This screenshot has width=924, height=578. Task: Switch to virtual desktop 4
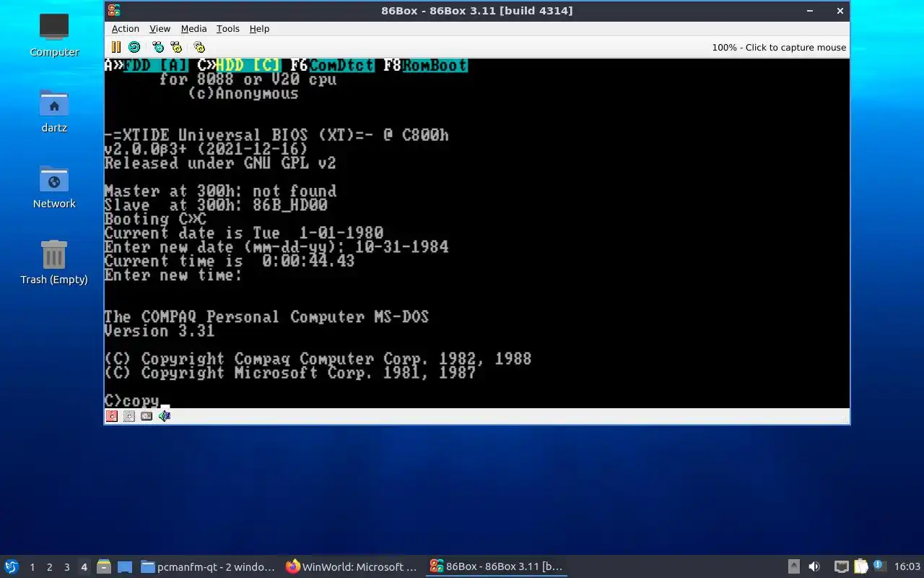pyautogui.click(x=84, y=567)
